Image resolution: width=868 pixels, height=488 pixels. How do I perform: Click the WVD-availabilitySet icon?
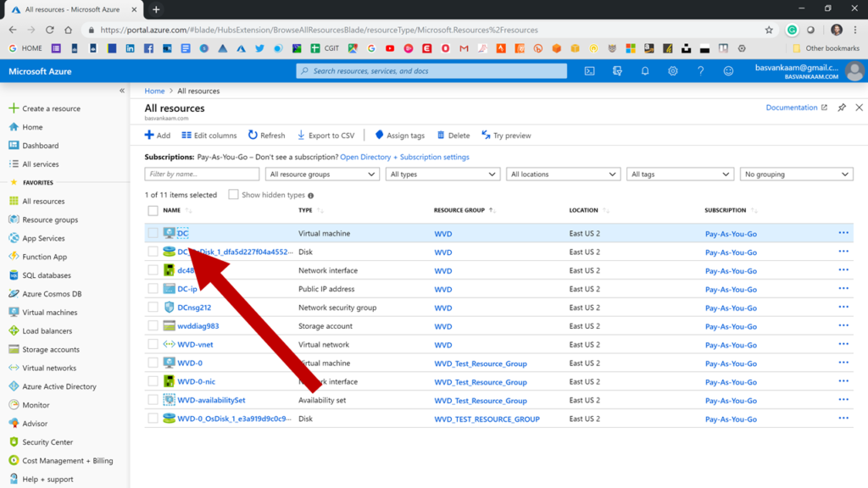point(169,400)
